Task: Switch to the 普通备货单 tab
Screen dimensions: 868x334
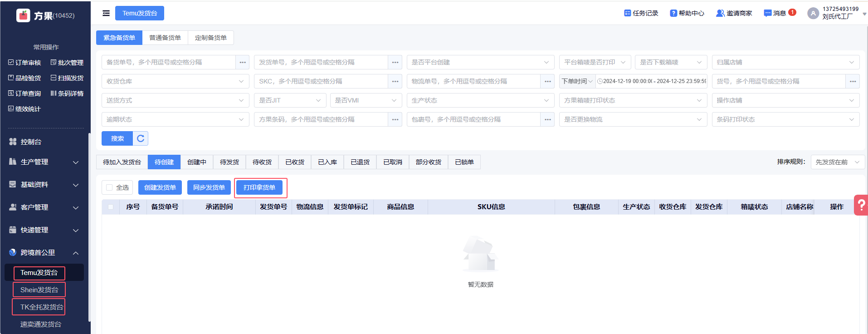Action: 165,38
